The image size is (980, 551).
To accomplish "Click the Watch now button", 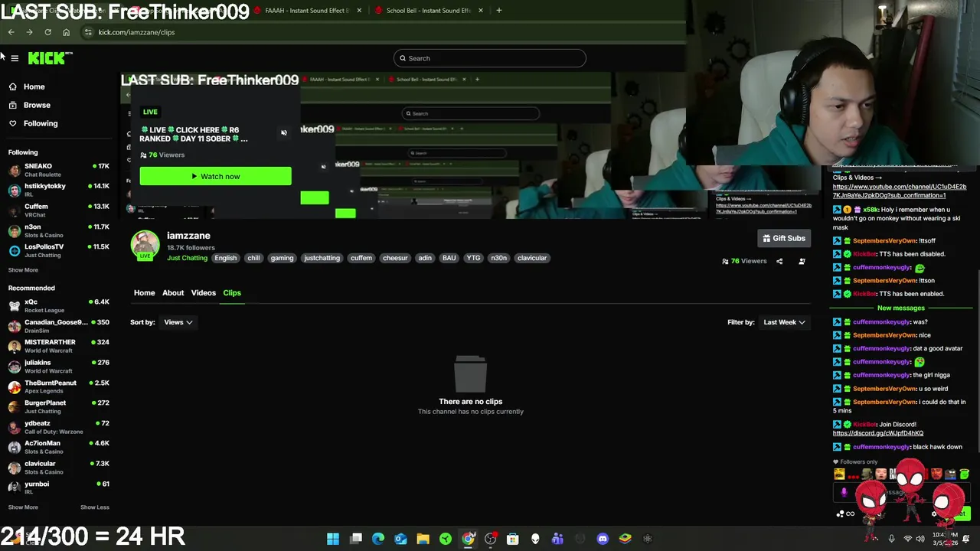I will pyautogui.click(x=215, y=177).
